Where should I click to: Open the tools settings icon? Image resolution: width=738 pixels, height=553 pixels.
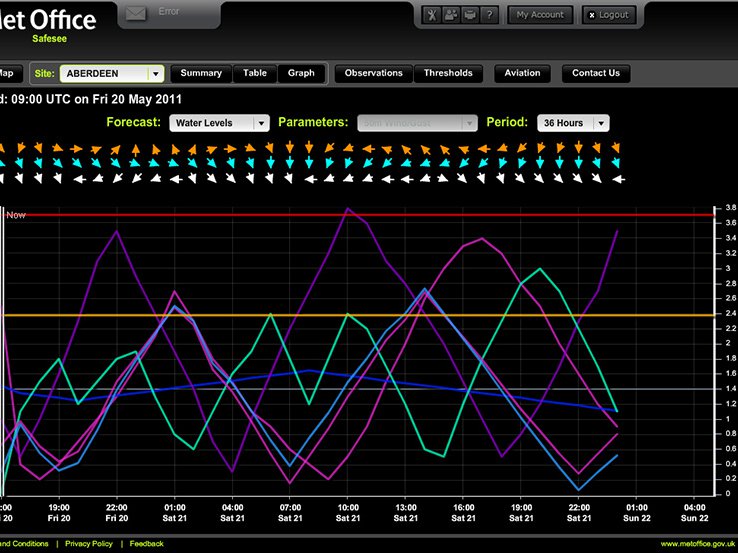point(432,15)
